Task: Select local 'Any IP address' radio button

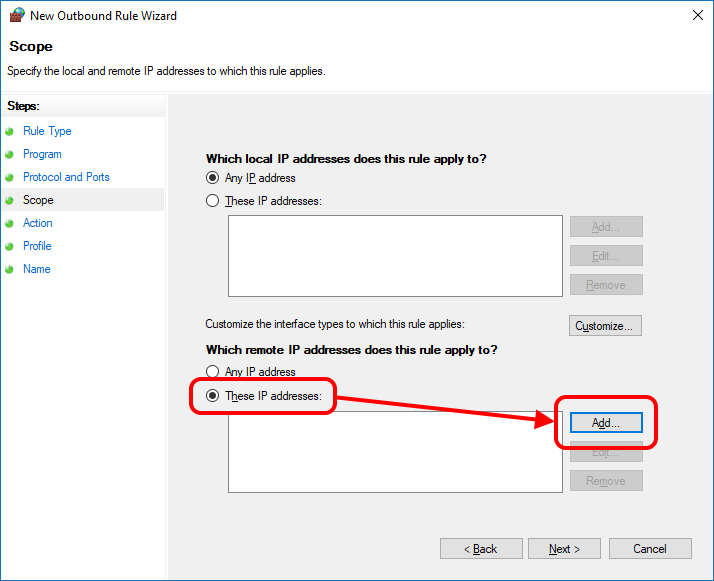Action: 212,178
